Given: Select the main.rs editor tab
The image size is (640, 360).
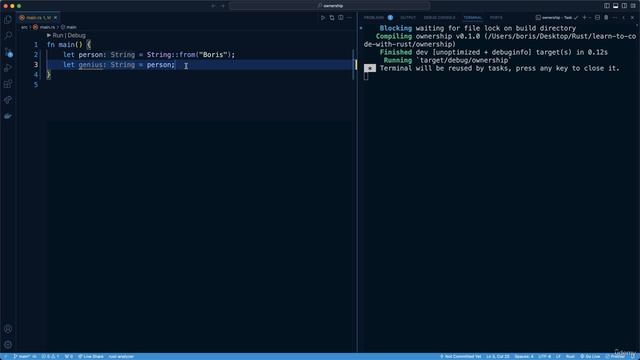Looking at the screenshot, I should click(x=38, y=18).
